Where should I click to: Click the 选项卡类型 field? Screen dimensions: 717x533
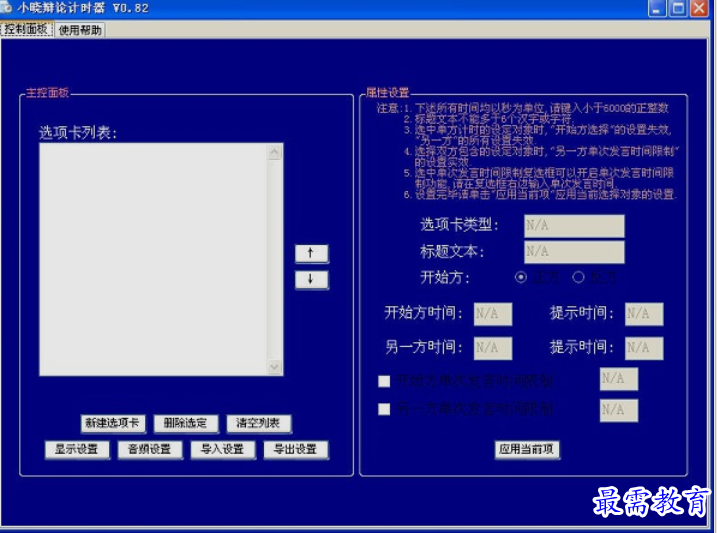click(574, 226)
